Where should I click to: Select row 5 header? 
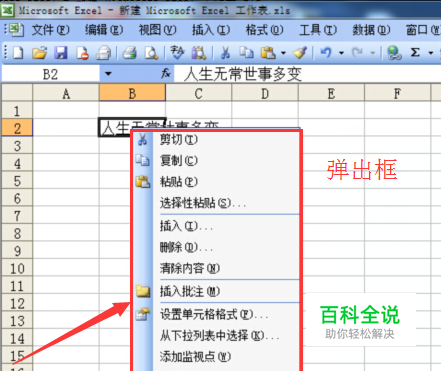17,180
